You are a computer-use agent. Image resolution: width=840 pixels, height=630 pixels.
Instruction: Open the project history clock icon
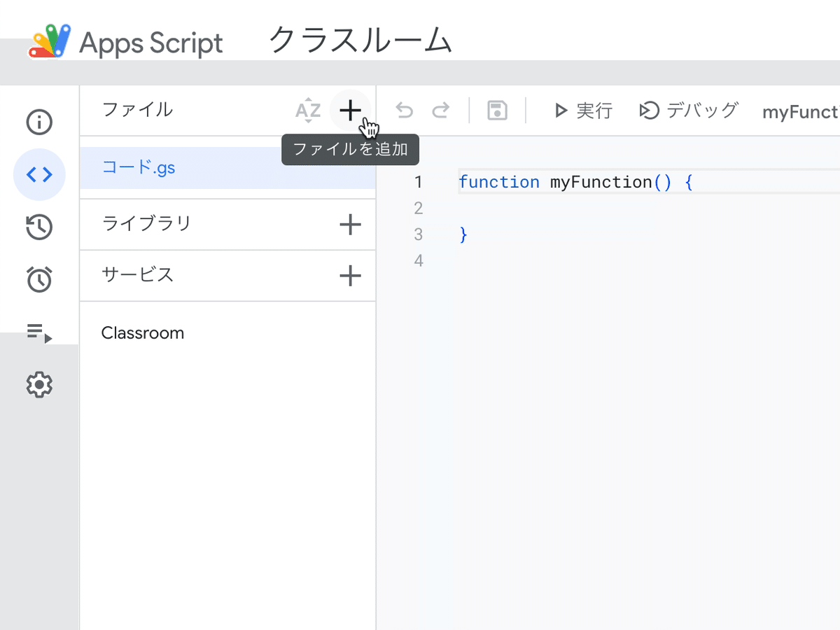point(39,227)
